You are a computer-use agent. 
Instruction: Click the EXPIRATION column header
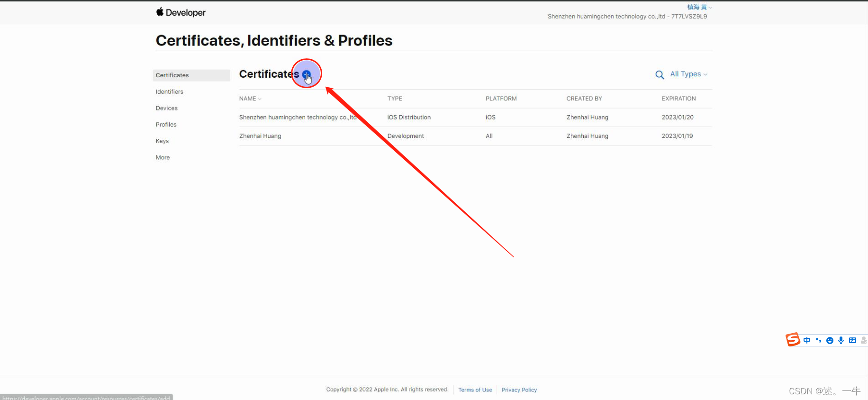point(678,99)
